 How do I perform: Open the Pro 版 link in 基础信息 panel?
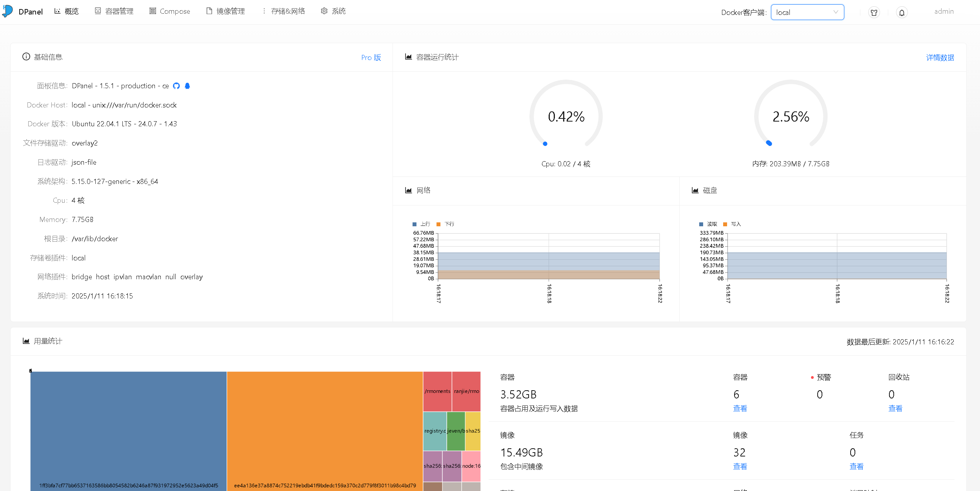[371, 57]
